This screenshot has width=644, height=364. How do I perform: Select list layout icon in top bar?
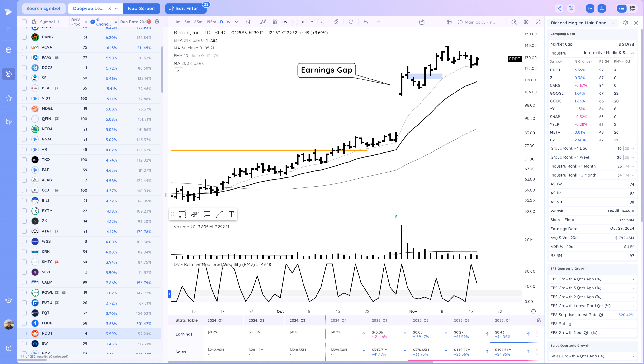(x=621, y=8)
